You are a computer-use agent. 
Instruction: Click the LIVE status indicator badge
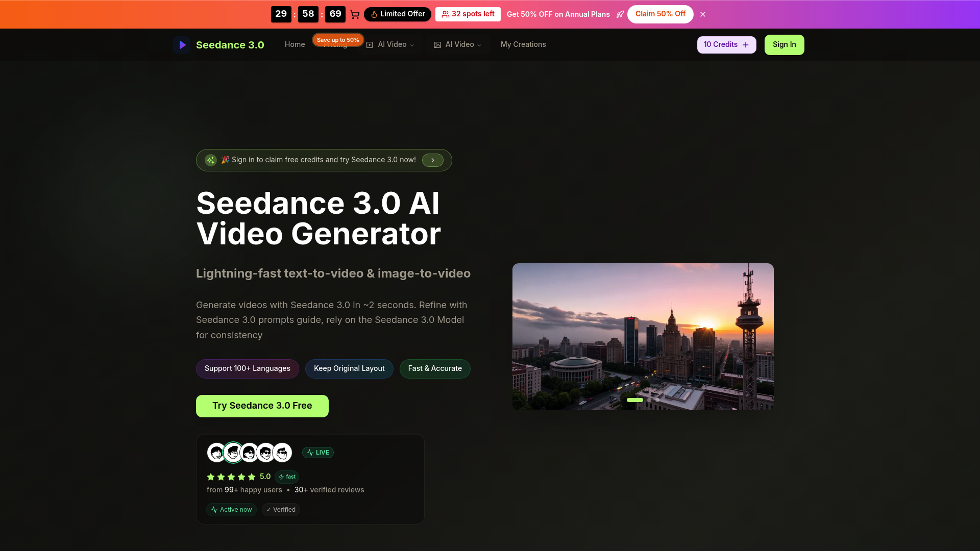318,453
